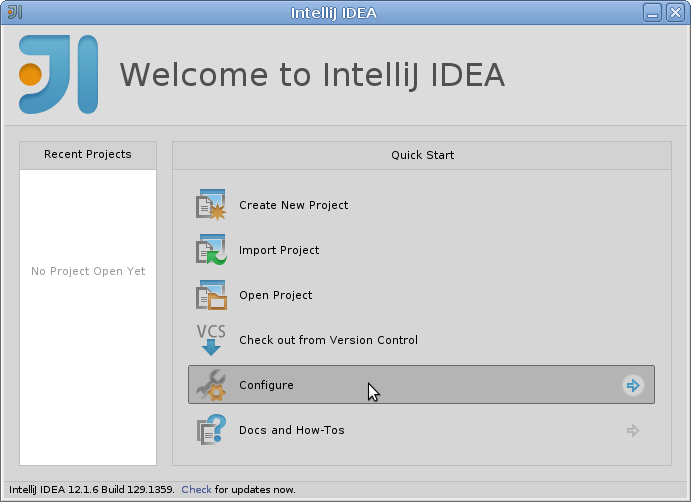
Task: Select the Create New Project label
Action: pos(293,205)
